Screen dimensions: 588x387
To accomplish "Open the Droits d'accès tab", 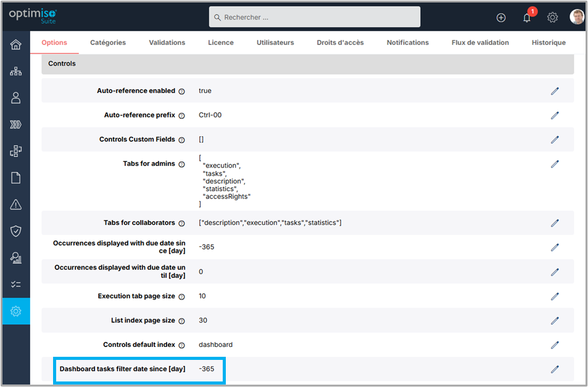I will (x=340, y=43).
